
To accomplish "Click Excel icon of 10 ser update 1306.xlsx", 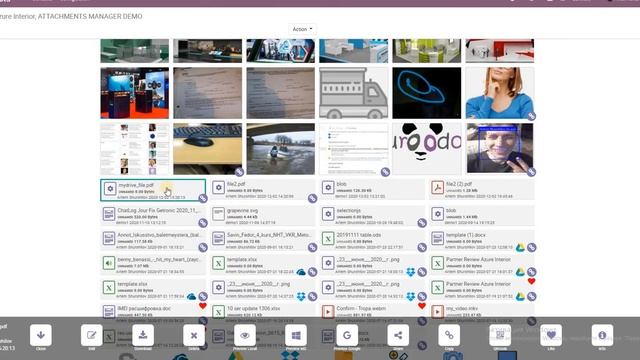I will coord(218,312).
